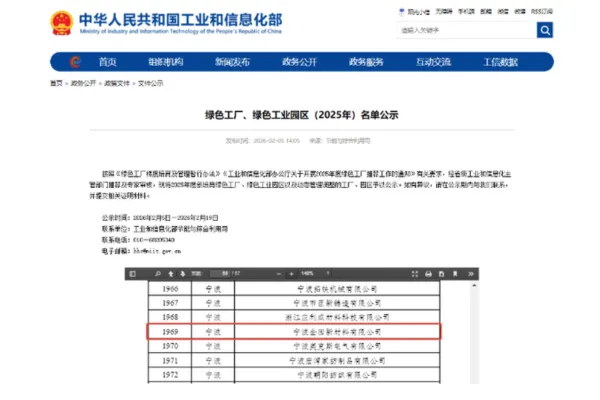600x400 pixels.
Task: Open 组织机构 navigation item
Action: (x=166, y=62)
